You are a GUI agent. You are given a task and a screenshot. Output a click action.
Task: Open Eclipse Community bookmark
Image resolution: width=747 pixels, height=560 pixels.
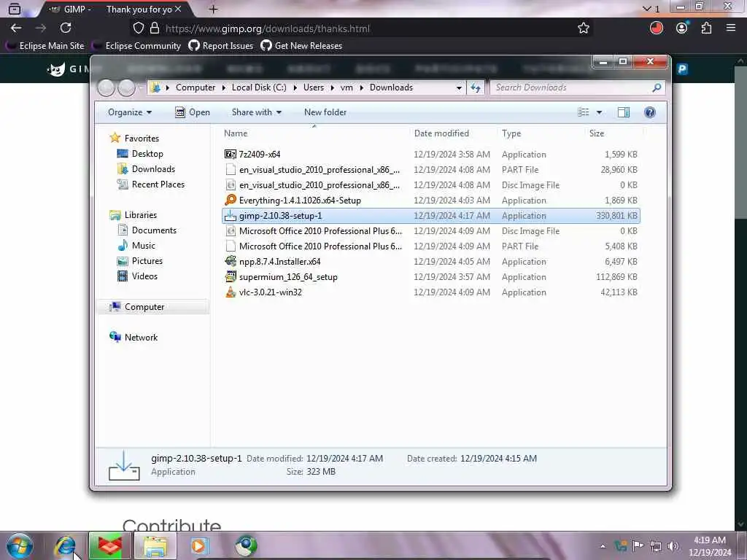pyautogui.click(x=136, y=46)
